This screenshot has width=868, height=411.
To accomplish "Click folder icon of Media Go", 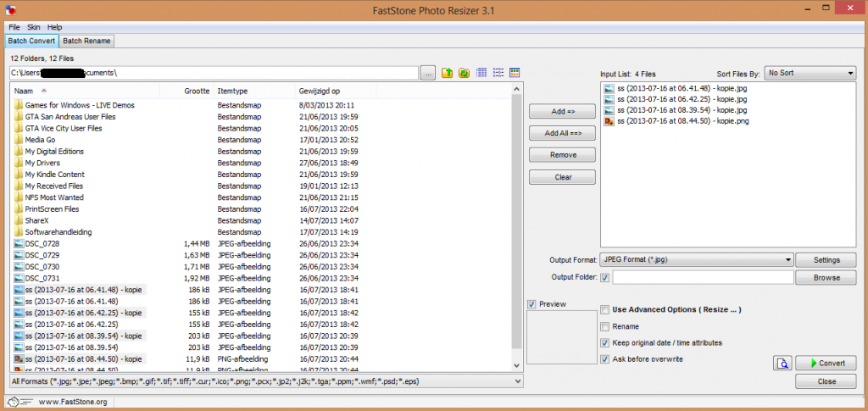I will [x=19, y=140].
